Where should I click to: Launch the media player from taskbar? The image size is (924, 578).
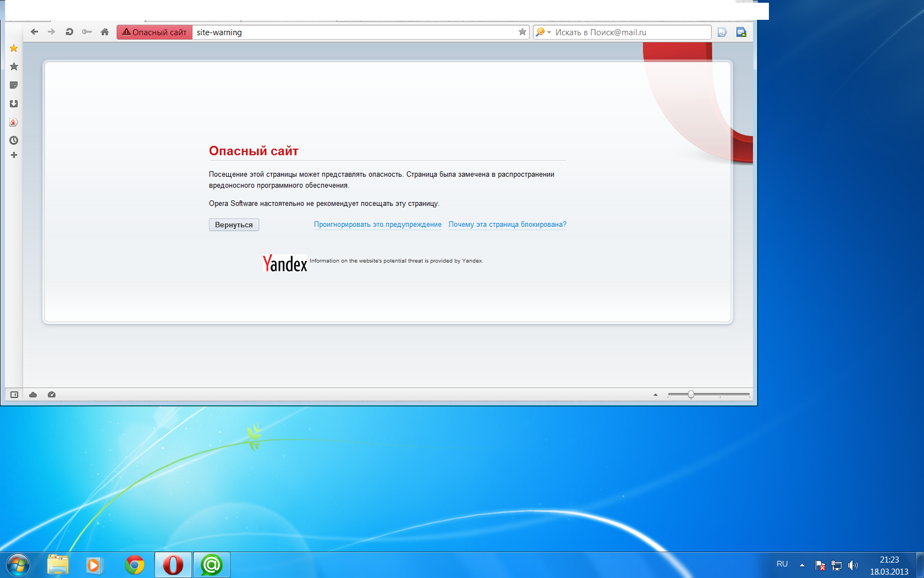(x=94, y=565)
